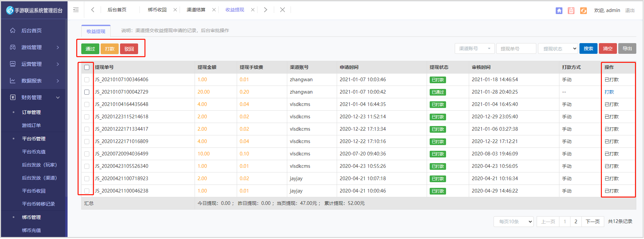644x239 pixels.
Task: Check the box for JS_20210104164435648
Action: [x=87, y=105]
